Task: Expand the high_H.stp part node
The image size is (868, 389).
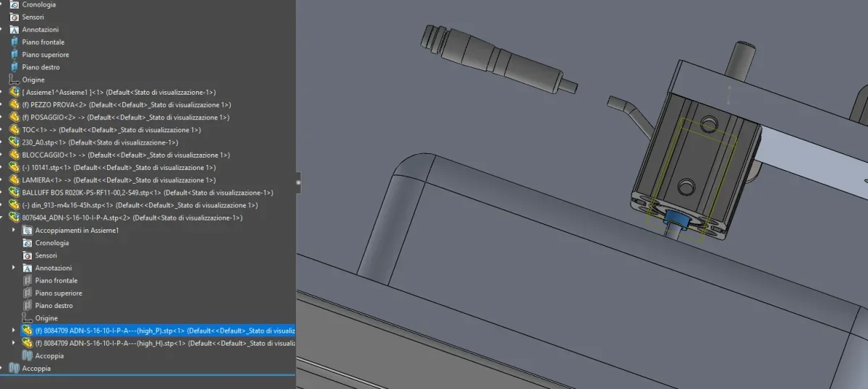Action: pyautogui.click(x=14, y=343)
